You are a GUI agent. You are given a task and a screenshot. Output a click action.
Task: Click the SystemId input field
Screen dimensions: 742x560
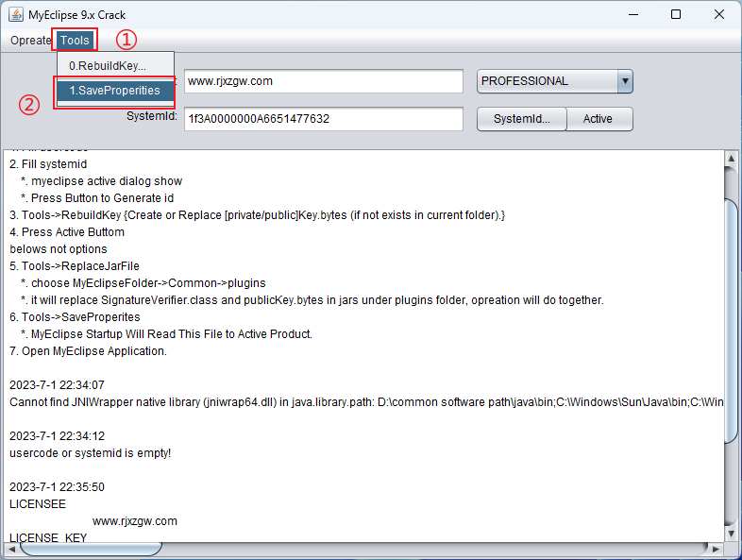coord(324,119)
